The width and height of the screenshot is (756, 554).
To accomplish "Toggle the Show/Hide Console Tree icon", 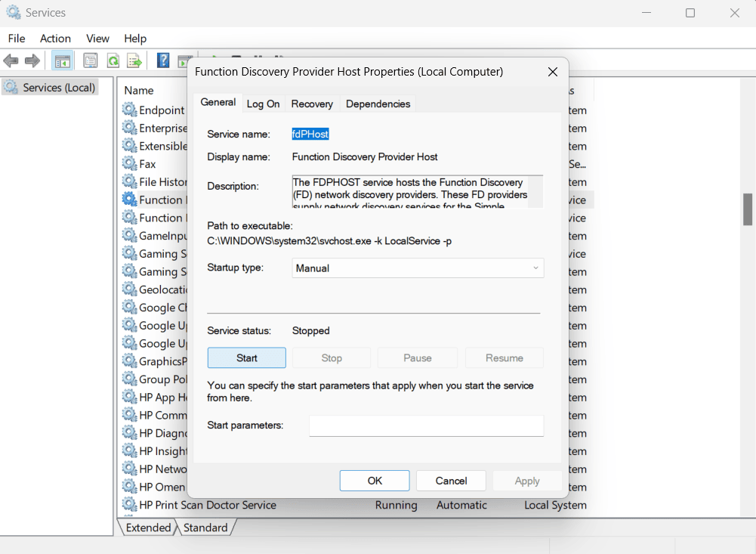I will [x=62, y=60].
